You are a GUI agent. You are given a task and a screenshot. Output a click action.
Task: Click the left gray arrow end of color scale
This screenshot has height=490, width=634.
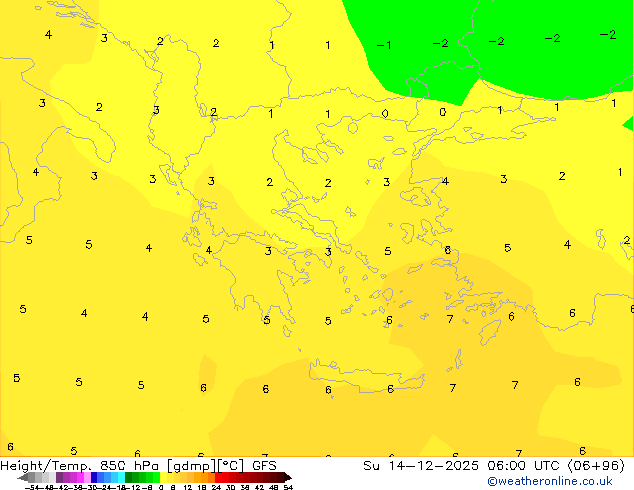[23, 478]
